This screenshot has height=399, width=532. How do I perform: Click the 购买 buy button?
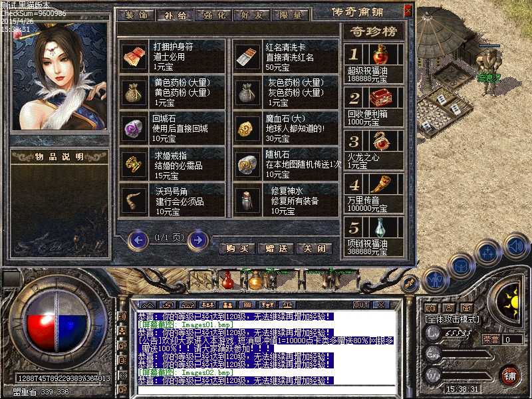(x=237, y=249)
